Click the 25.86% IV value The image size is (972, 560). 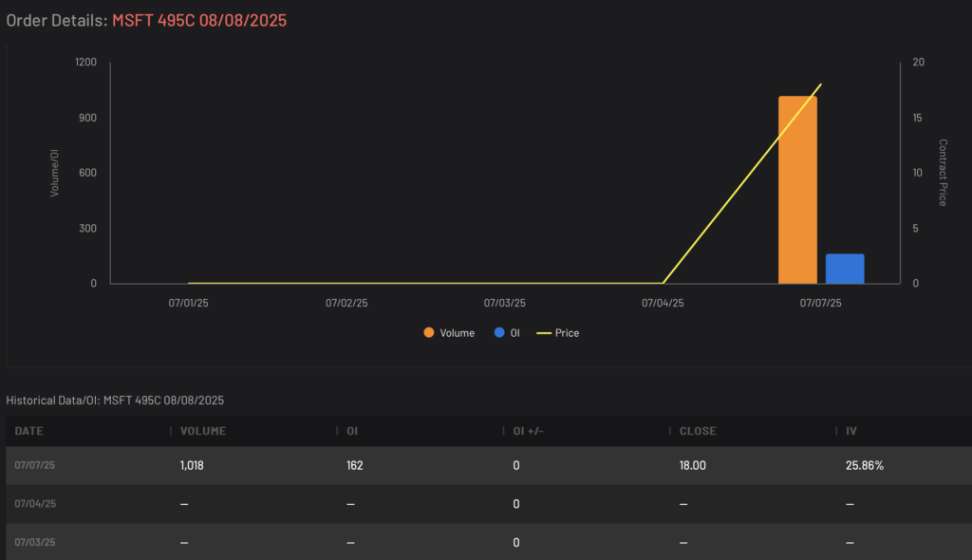coord(864,465)
